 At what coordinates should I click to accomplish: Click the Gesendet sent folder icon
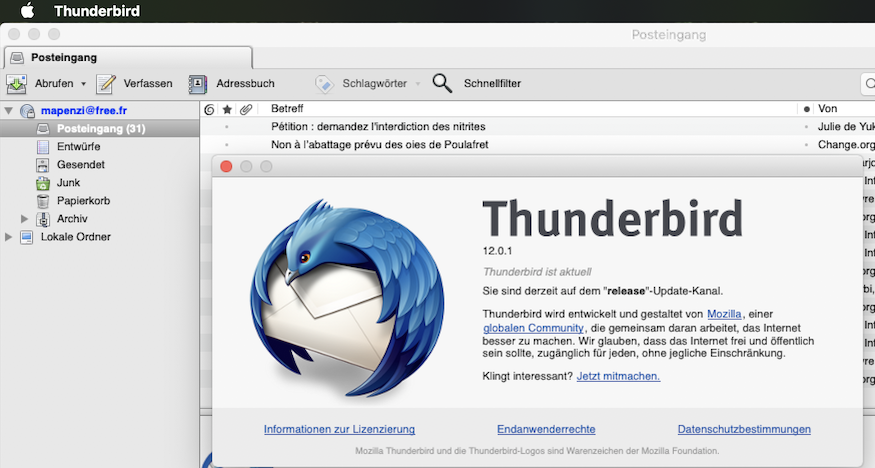click(x=43, y=165)
